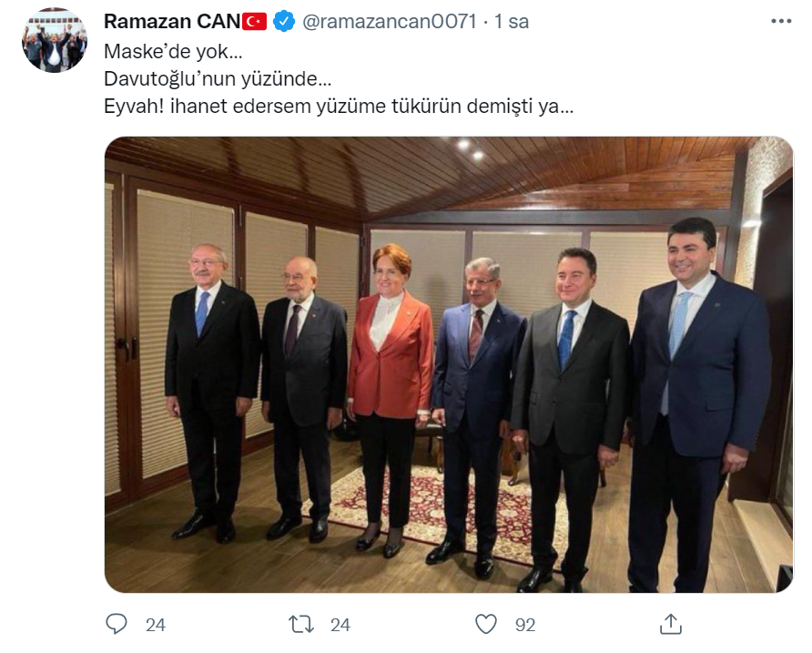Click the like count 92
812x653 pixels.
[525, 625]
